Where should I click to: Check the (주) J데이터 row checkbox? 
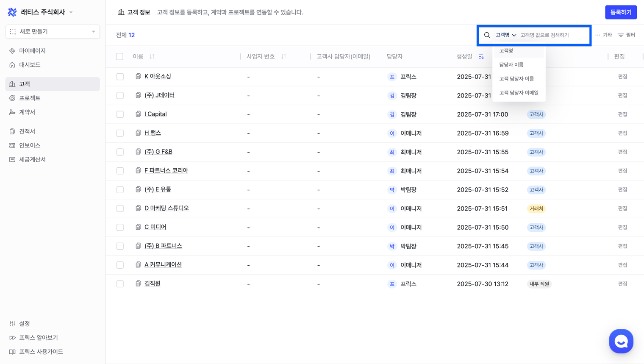(120, 96)
